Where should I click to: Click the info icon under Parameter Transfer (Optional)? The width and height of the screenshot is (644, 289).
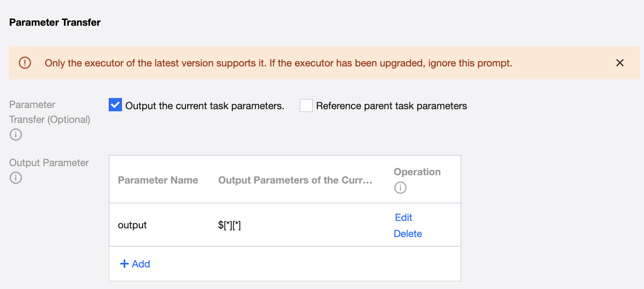[15, 135]
